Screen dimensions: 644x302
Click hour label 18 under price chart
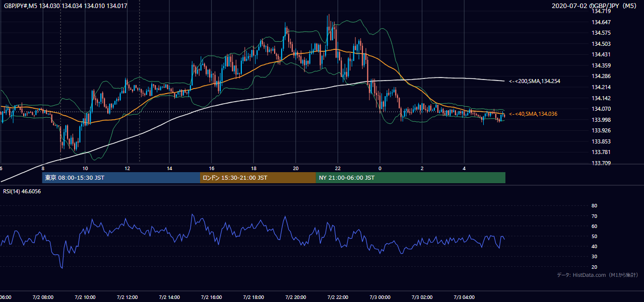[x=254, y=169]
